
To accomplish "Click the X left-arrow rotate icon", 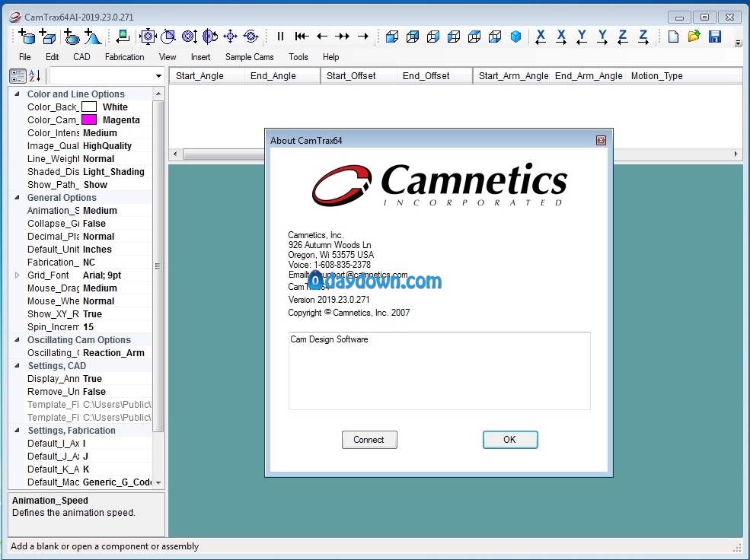I will coord(541,37).
